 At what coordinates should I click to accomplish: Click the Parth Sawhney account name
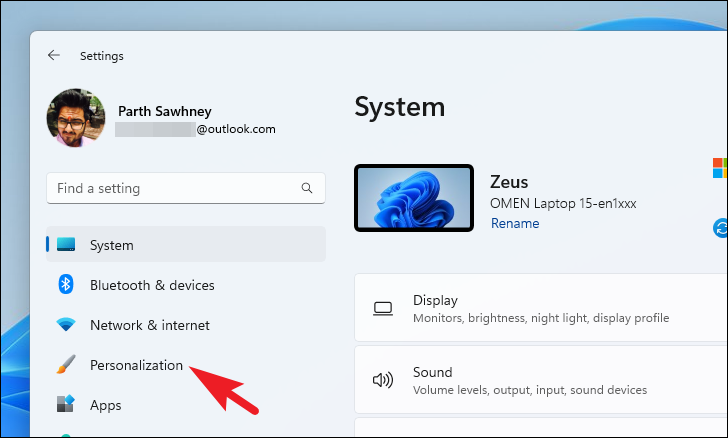tap(165, 111)
